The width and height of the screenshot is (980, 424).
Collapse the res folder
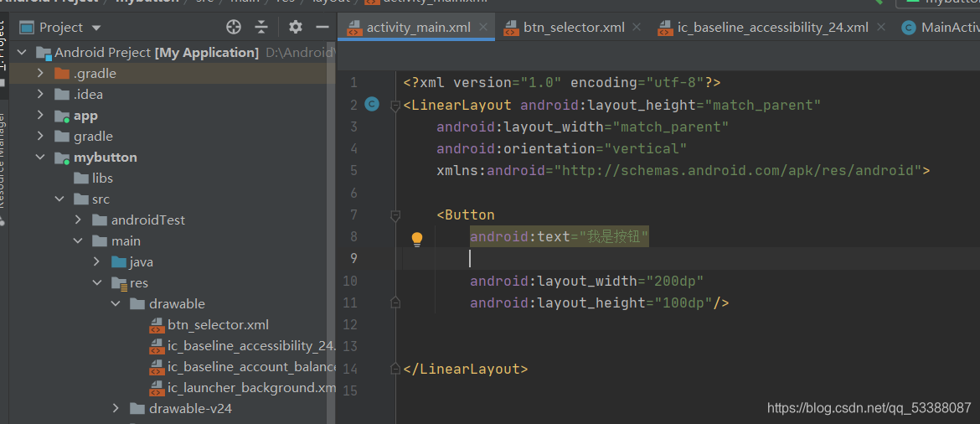point(97,282)
